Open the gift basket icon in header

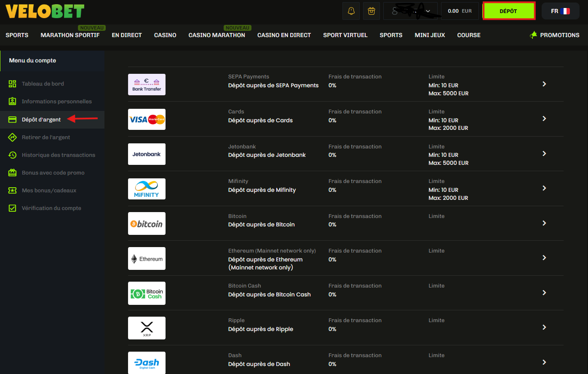(371, 11)
